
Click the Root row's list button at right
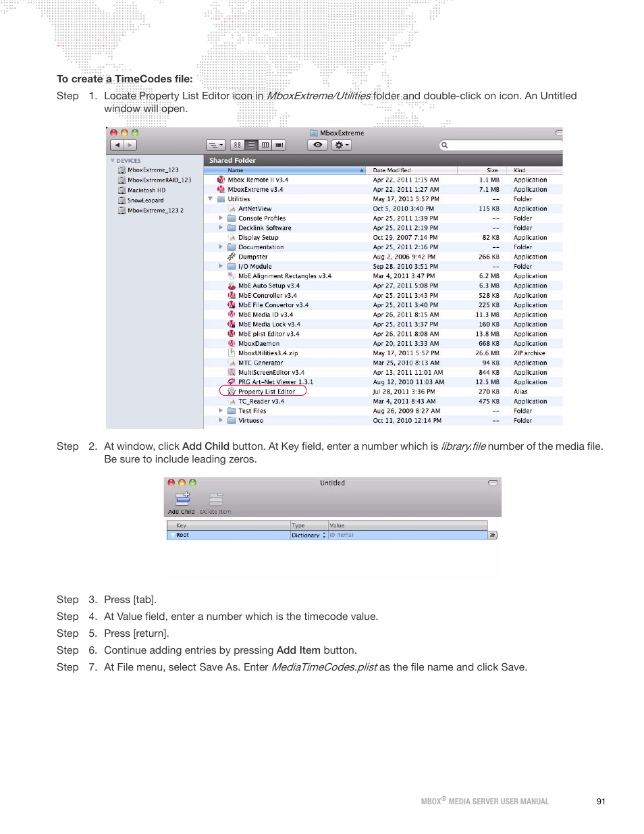[x=493, y=535]
